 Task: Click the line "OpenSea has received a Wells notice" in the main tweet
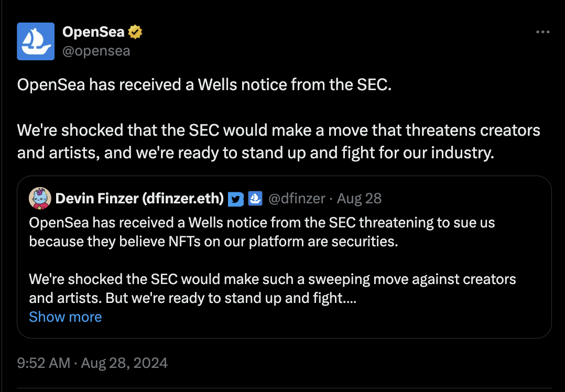tap(204, 85)
